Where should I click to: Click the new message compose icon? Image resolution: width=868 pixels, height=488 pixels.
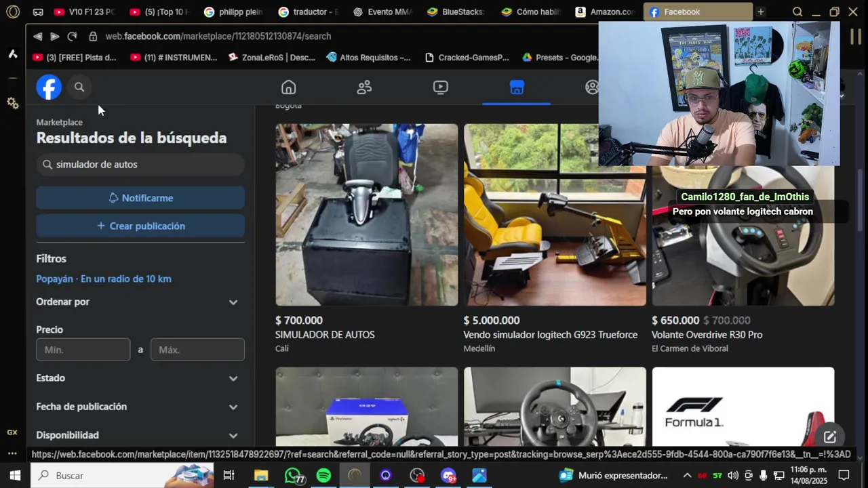(x=830, y=436)
